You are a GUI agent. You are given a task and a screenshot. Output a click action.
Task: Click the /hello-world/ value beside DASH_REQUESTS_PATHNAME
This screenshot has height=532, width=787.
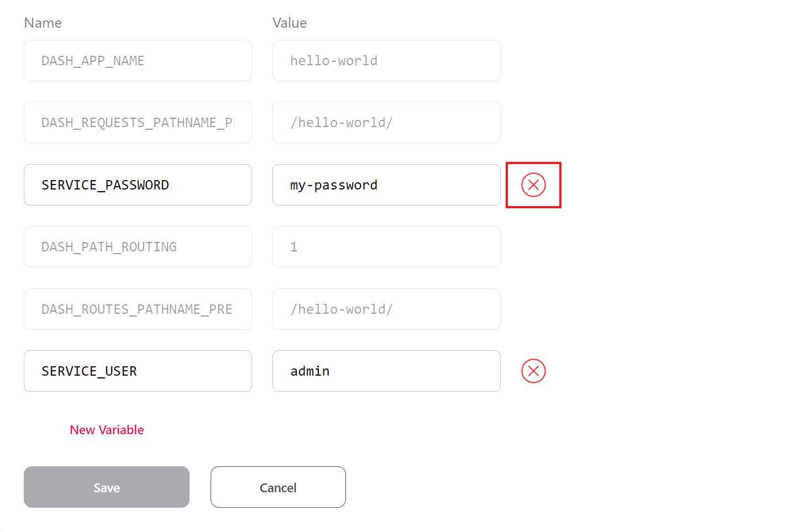pos(386,123)
